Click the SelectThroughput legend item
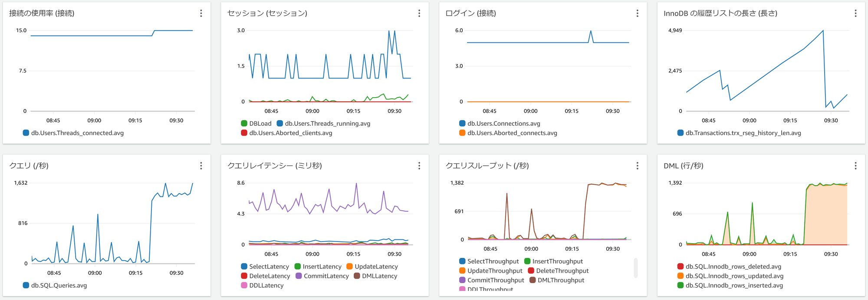This screenshot has width=868, height=300. 489,261
